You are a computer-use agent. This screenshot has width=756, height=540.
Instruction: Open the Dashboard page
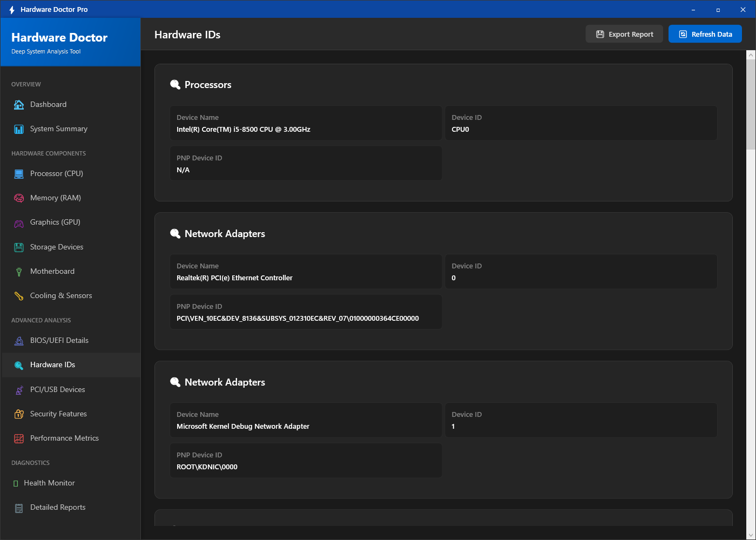point(71,104)
